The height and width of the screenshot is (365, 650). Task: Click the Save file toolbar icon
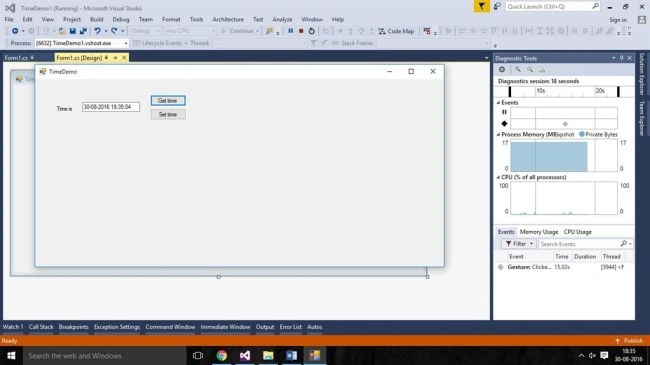tap(73, 31)
